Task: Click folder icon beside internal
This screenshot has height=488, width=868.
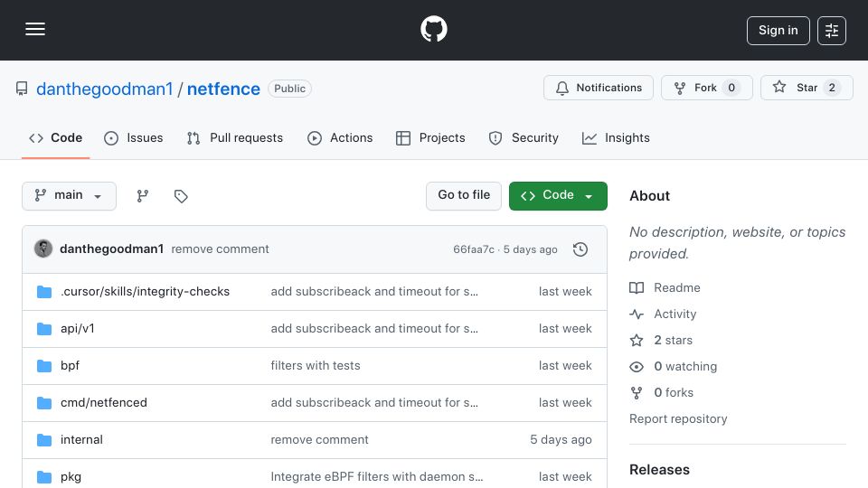Action: tap(43, 440)
